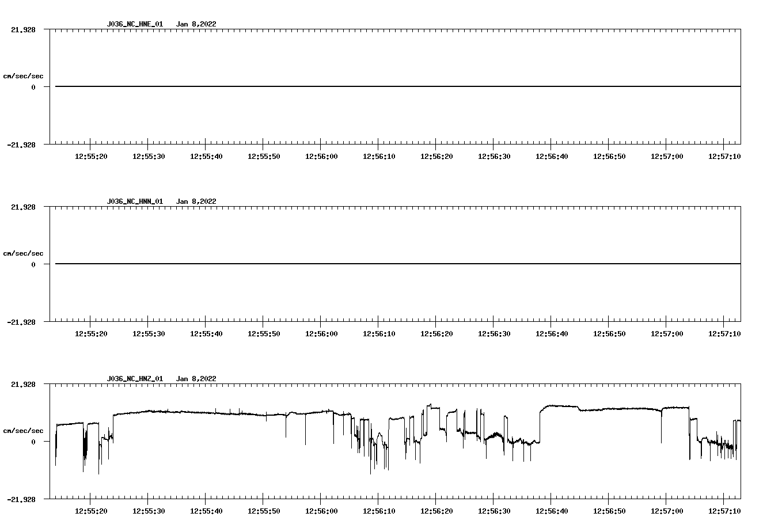Click the 12:55:20 time label under HNN plot
The image size is (782, 532).
coord(91,334)
